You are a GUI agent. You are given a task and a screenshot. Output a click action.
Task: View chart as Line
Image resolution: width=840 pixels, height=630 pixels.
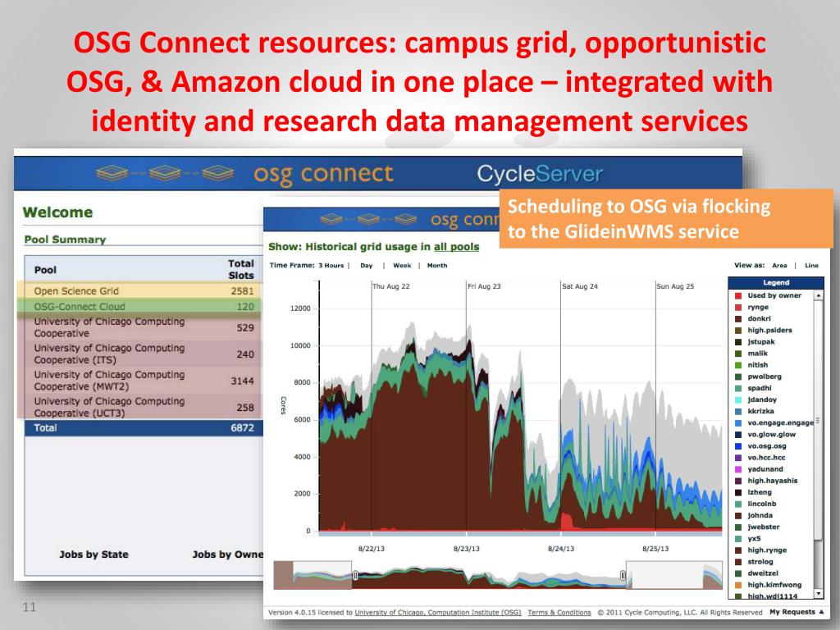[x=811, y=266]
